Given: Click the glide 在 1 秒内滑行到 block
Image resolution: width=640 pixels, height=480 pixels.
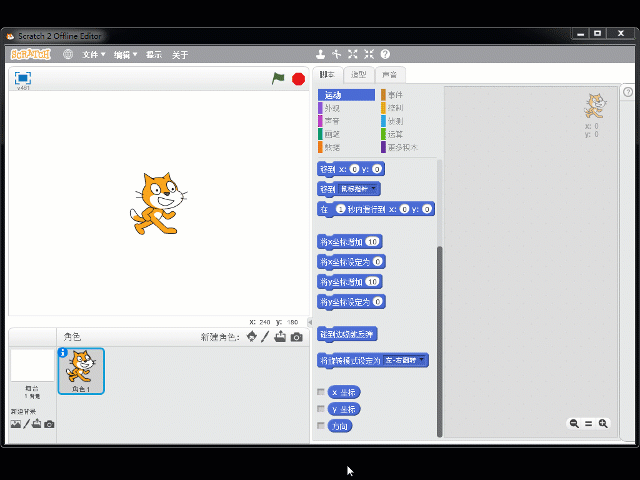Looking at the screenshot, I should point(376,209).
